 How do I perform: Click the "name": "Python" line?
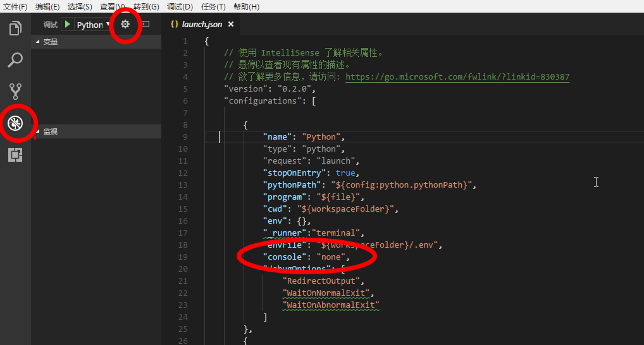pyautogui.click(x=304, y=136)
